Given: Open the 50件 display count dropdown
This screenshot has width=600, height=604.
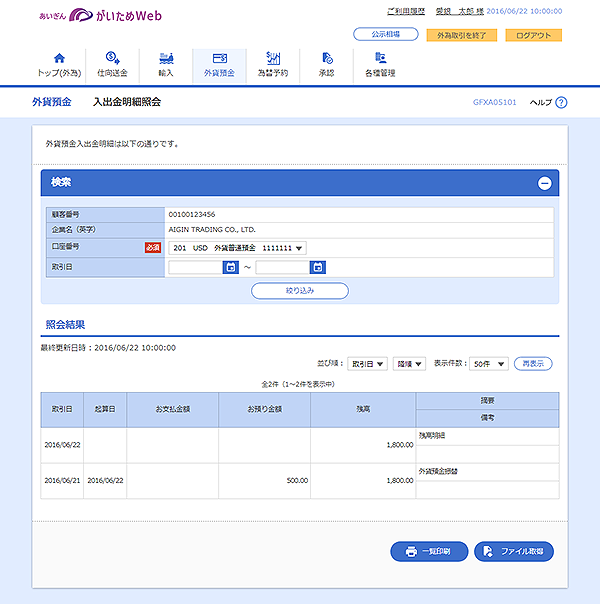Looking at the screenshot, I should [489, 364].
